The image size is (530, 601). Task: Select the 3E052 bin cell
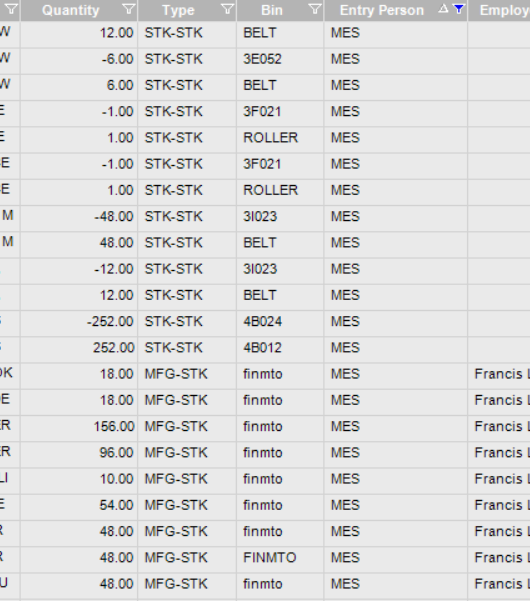click(x=280, y=59)
